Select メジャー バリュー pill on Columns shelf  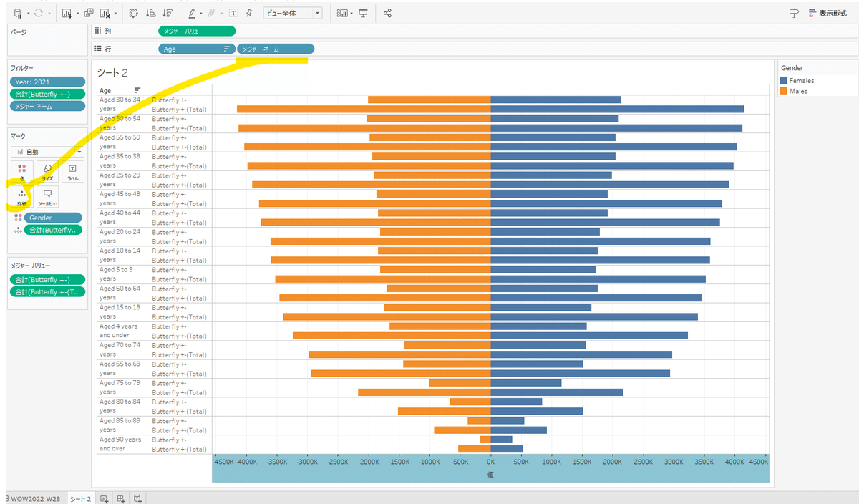[x=197, y=31]
